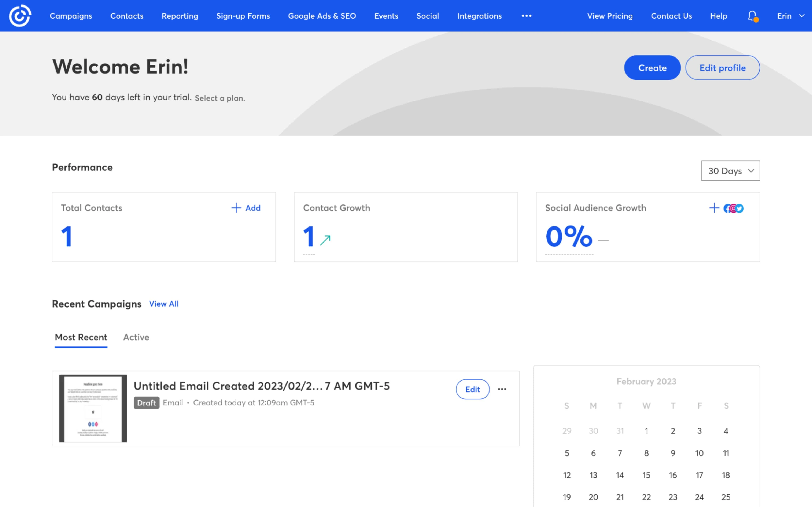Click the untitled email campaign thumbnail
The width and height of the screenshot is (812, 507).
[93, 408]
